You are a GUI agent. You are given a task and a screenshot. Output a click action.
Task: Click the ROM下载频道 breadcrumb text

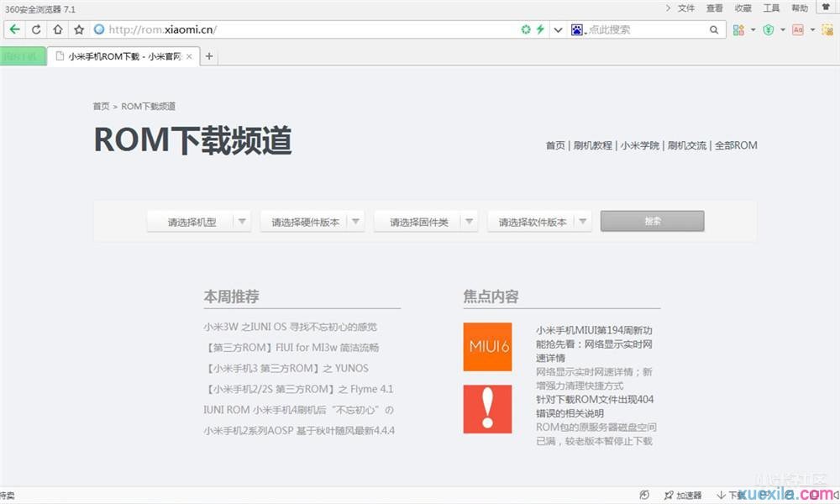[x=148, y=106]
